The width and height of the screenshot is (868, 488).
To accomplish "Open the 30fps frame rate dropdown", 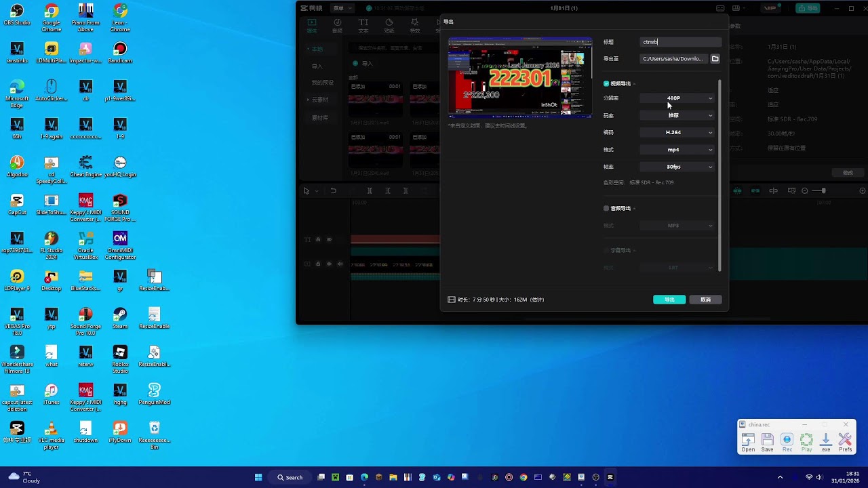I will [678, 167].
